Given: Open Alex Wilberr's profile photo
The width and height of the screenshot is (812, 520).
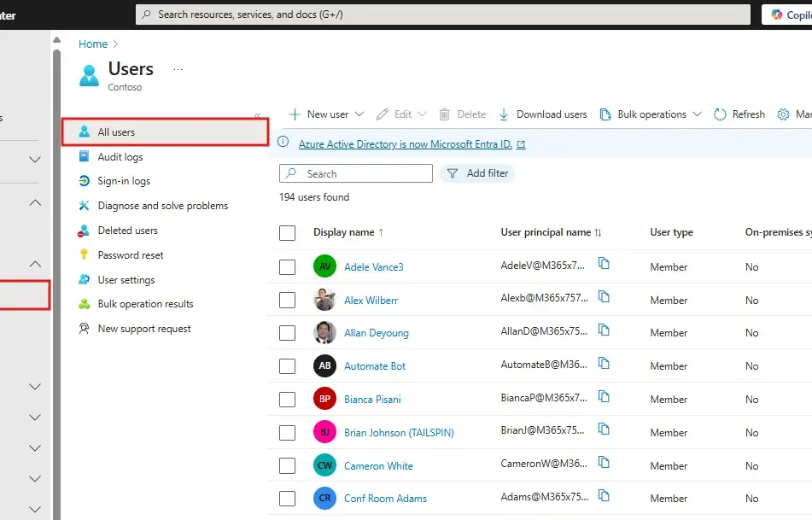Looking at the screenshot, I should 324,300.
